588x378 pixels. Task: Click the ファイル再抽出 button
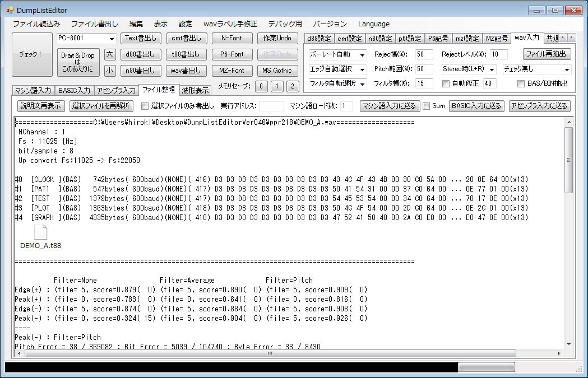pyautogui.click(x=547, y=54)
